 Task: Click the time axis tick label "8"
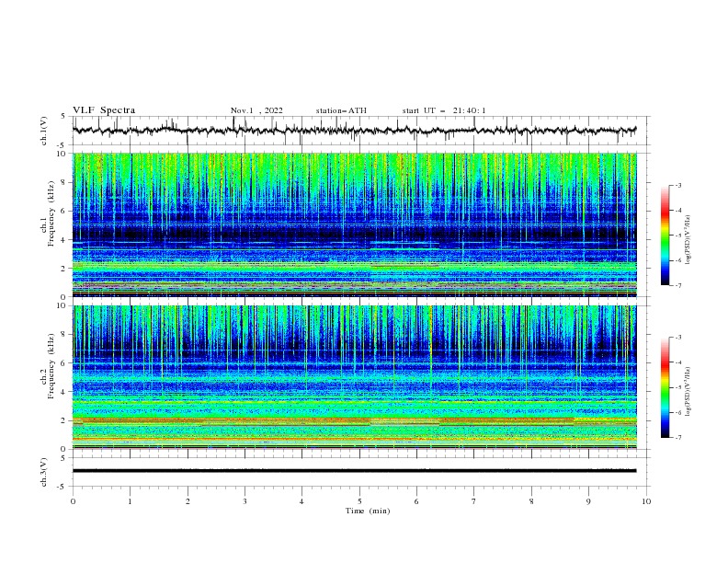tap(531, 501)
